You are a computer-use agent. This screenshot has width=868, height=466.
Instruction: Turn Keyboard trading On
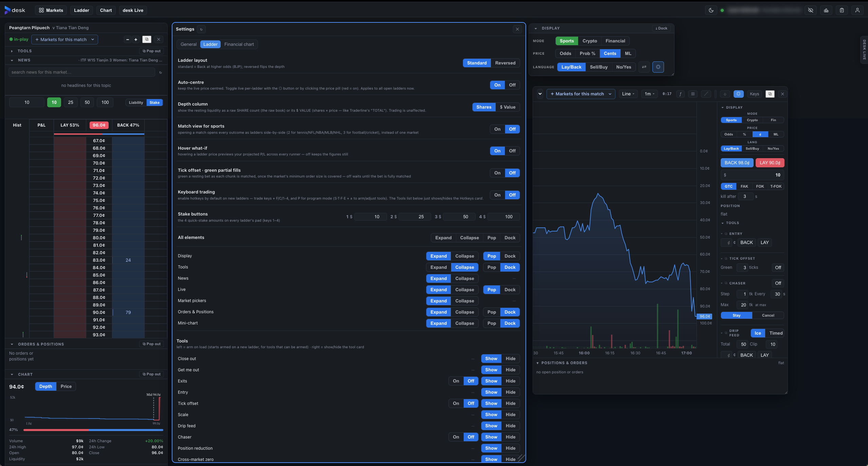coord(497,195)
